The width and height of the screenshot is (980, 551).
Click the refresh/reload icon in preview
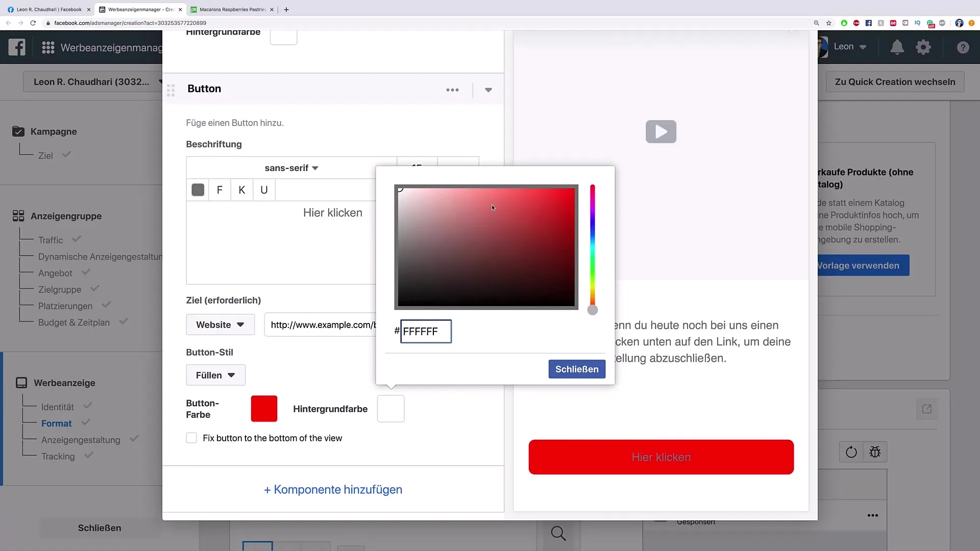pyautogui.click(x=851, y=452)
